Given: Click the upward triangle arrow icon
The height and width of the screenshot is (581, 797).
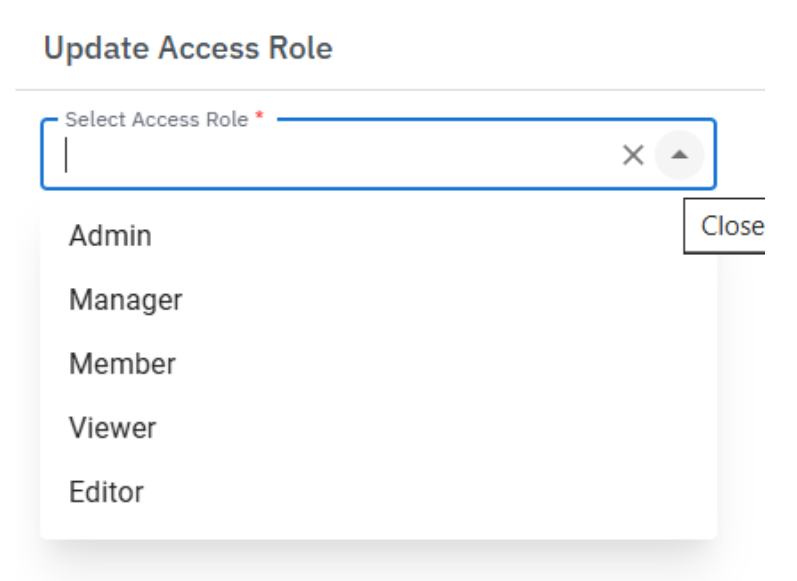Looking at the screenshot, I should pyautogui.click(x=680, y=155).
